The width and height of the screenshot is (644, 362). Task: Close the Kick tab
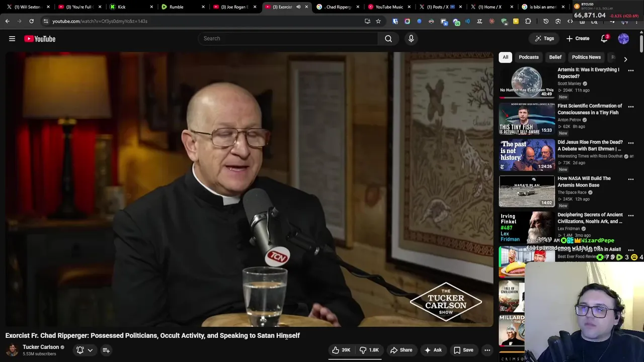pos(151,7)
